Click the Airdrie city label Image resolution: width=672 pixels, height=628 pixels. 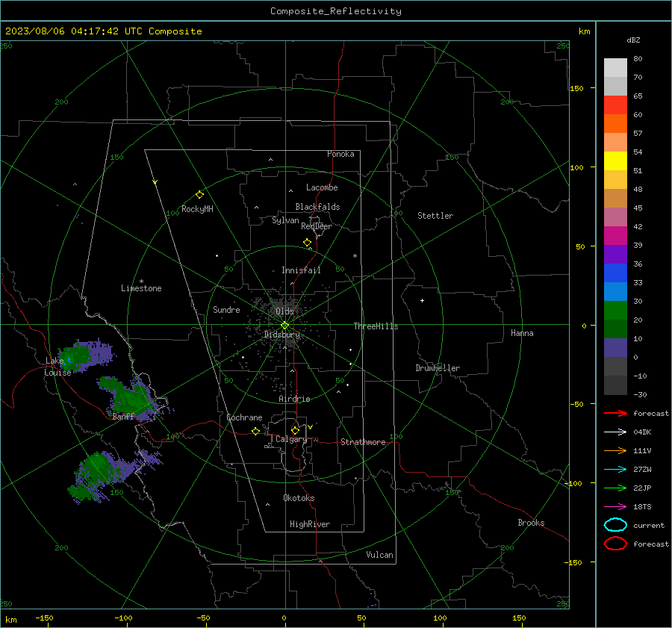point(294,399)
